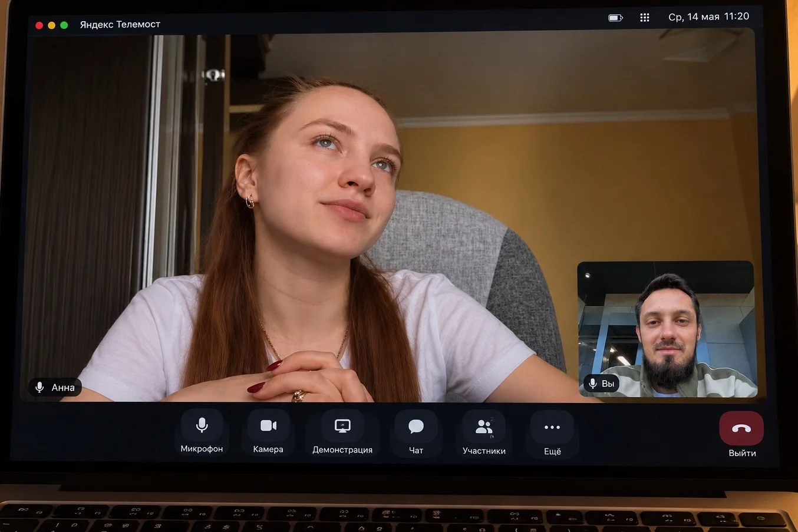Click Анна's microphone name badge
The image size is (798, 532).
point(55,387)
